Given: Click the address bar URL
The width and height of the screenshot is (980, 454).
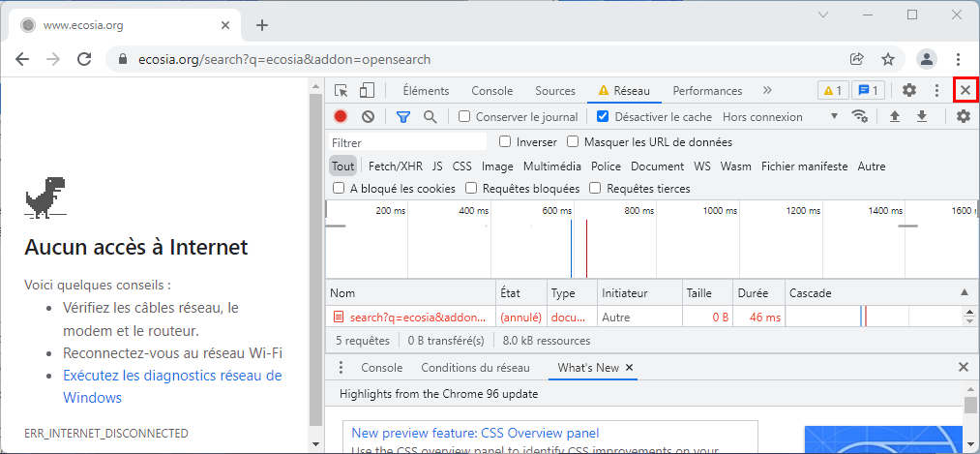Looking at the screenshot, I should click(284, 59).
